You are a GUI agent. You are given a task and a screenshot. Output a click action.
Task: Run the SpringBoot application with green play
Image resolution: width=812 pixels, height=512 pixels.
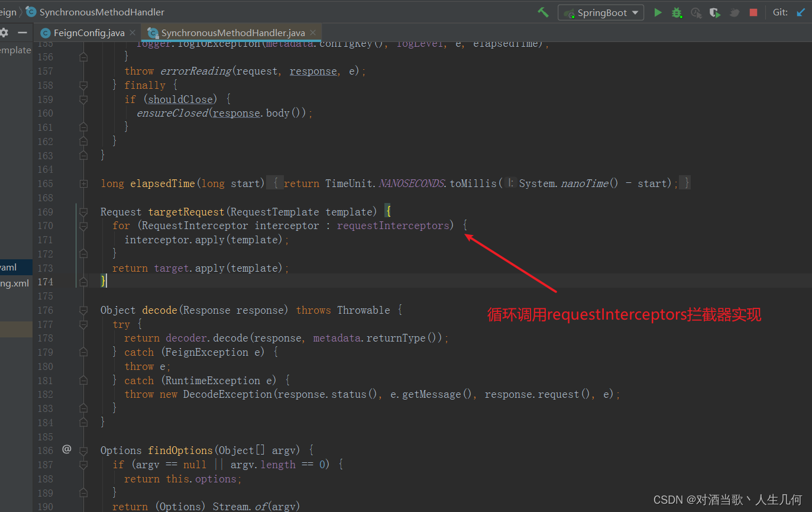tap(658, 12)
